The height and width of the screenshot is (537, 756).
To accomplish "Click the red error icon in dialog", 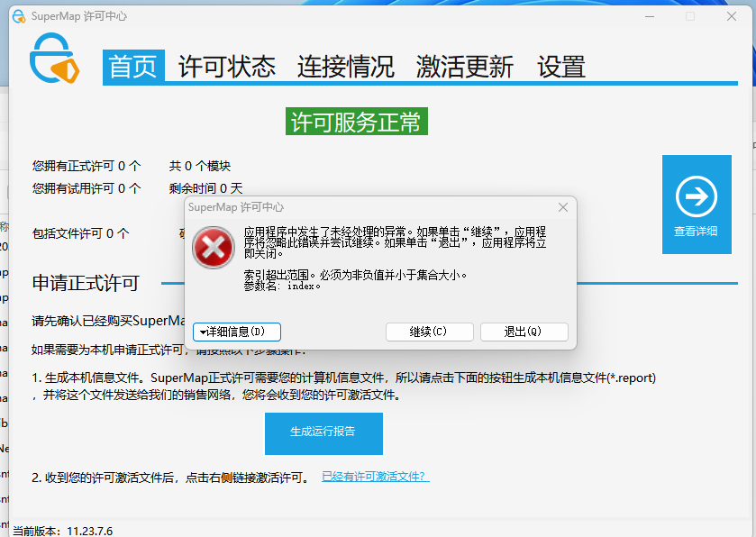I will [214, 247].
